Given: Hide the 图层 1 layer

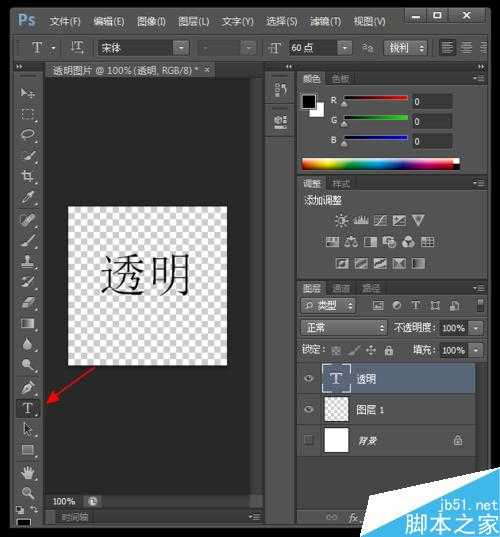Looking at the screenshot, I should click(309, 409).
